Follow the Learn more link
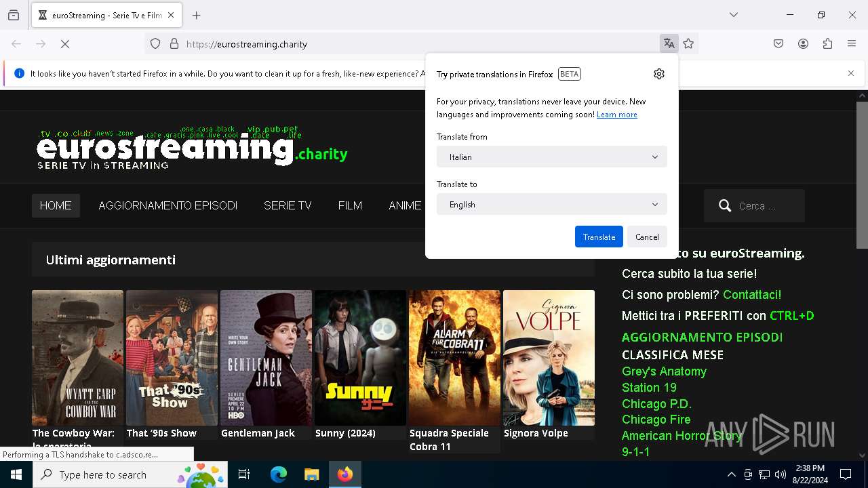 click(x=616, y=115)
